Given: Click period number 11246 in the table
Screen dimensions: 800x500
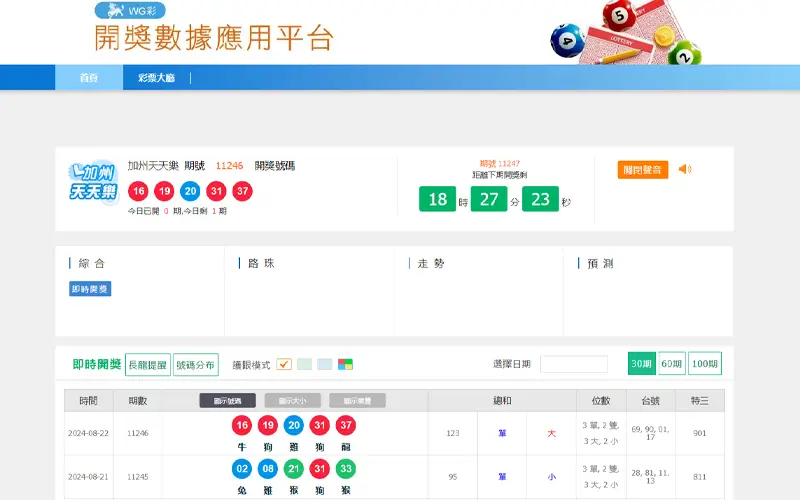Looking at the screenshot, I should point(138,433).
